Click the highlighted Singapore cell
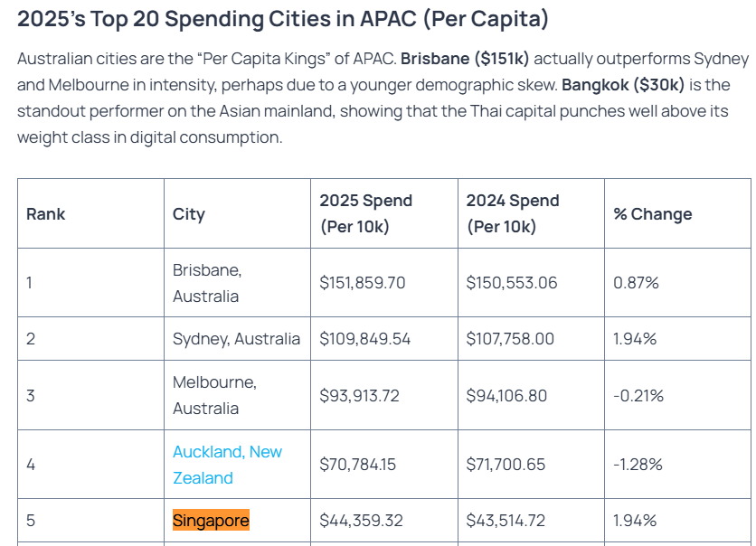 point(211,521)
